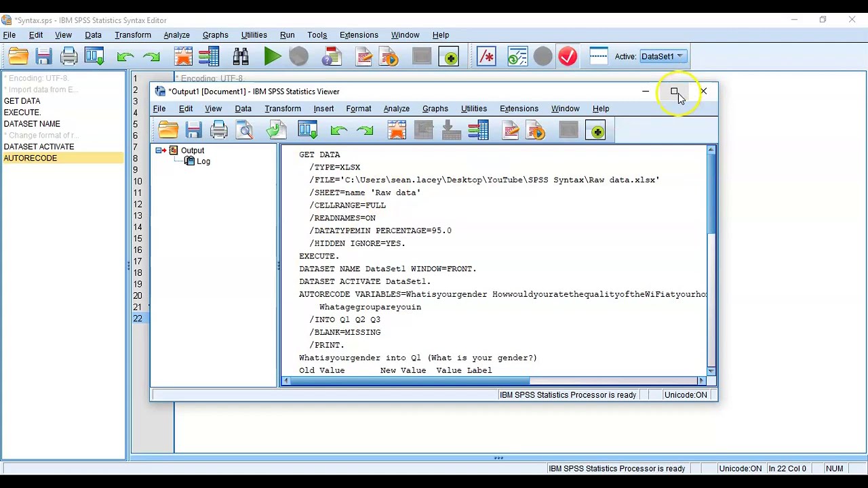Click Run Script icon in Viewer toolbar
The width and height of the screenshot is (868, 488).
click(536, 130)
